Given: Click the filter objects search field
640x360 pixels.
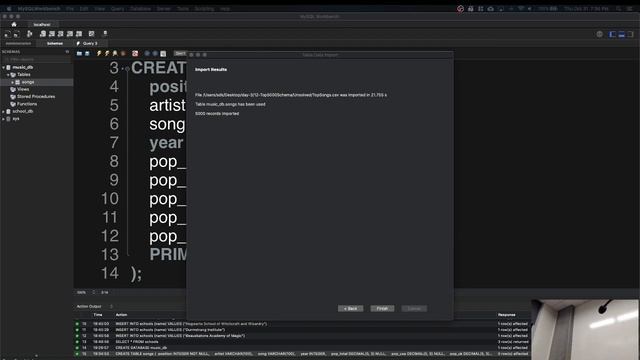Looking at the screenshot, I should (x=36, y=59).
